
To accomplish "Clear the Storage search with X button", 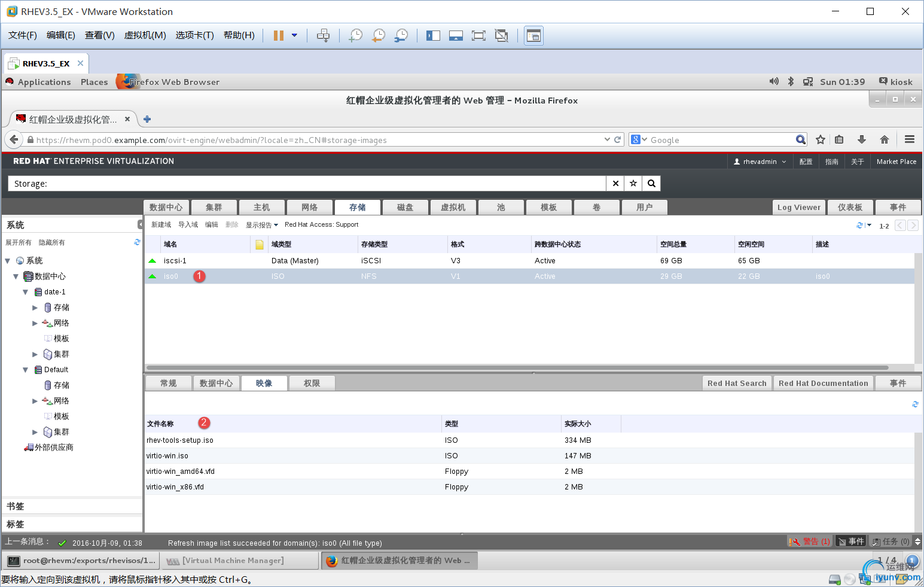I will click(615, 184).
